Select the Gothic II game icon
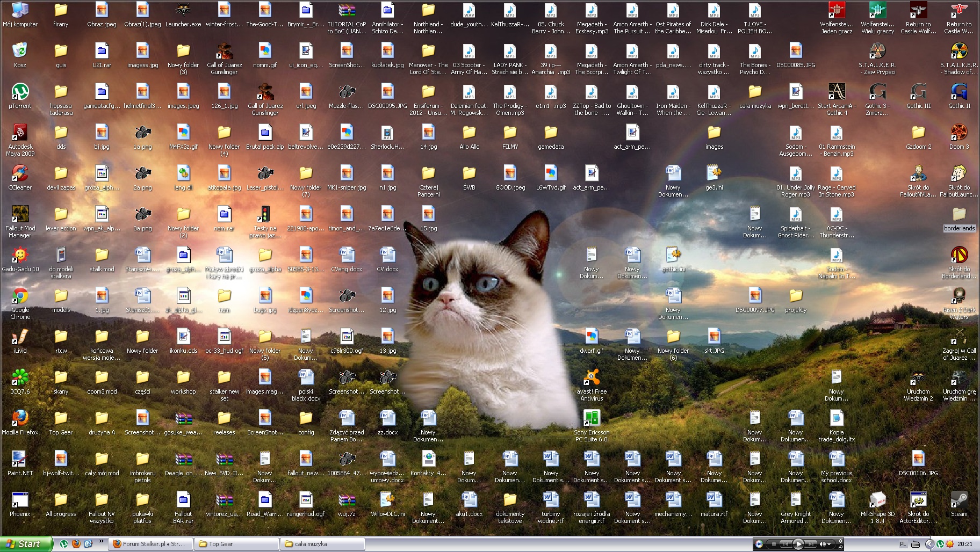The image size is (980, 552). pyautogui.click(x=959, y=96)
